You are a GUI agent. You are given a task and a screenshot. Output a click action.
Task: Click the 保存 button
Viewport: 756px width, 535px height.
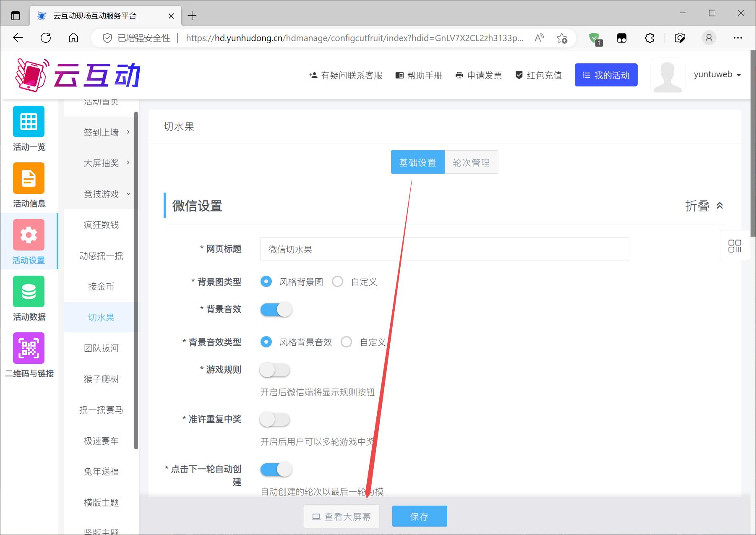420,516
